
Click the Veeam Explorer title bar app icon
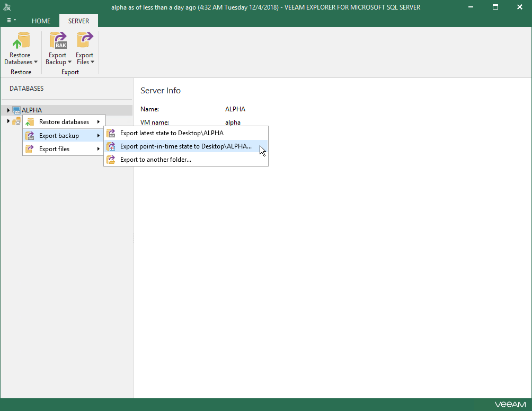pyautogui.click(x=7, y=7)
